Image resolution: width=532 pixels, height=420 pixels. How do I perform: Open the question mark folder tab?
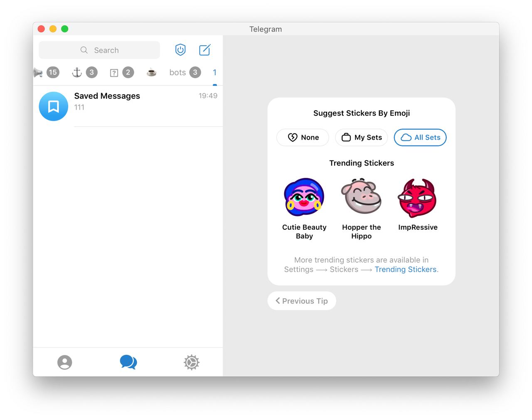[121, 72]
